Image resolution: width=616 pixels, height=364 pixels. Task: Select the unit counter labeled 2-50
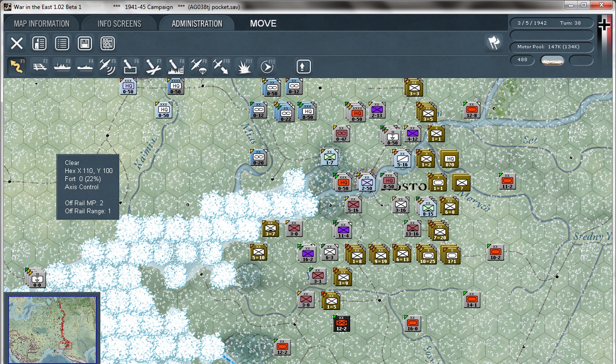pyautogui.click(x=366, y=182)
